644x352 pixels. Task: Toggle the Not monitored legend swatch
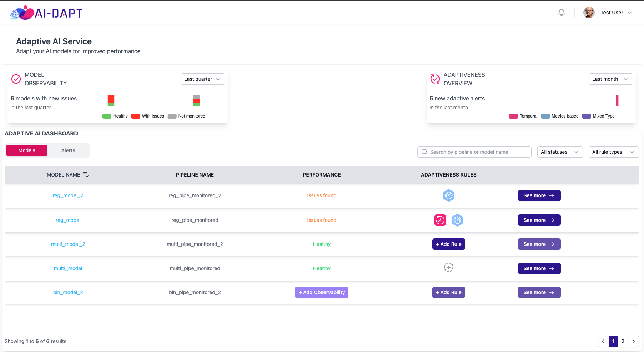pos(172,116)
